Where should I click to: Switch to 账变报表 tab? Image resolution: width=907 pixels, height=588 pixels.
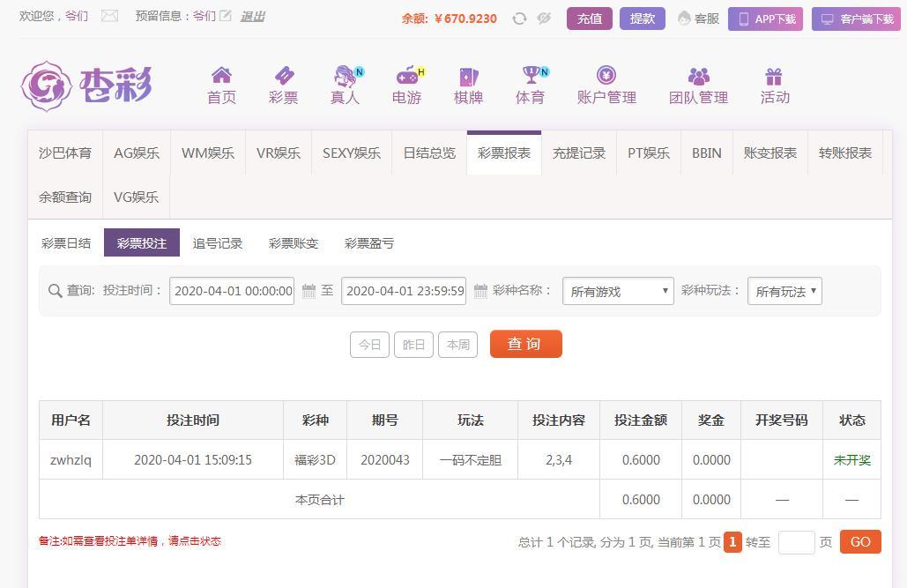tap(770, 153)
